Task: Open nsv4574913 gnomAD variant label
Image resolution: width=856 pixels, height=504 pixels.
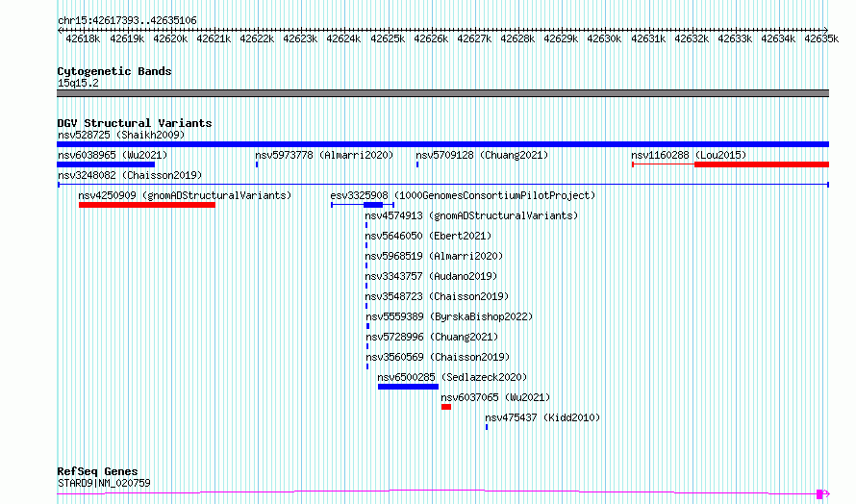Action: 471,215
